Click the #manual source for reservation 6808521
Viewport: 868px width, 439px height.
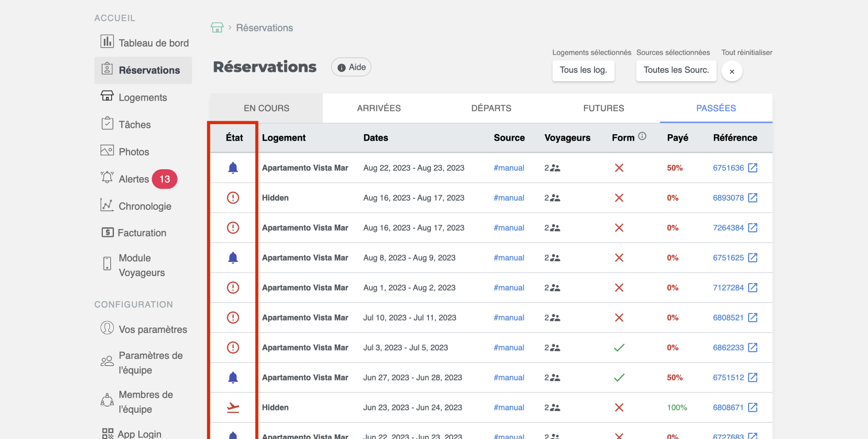[x=509, y=318]
